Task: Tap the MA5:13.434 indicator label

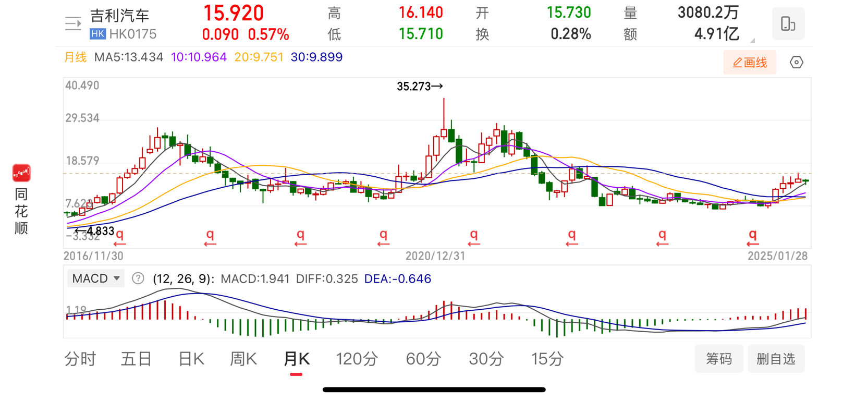Action: point(129,57)
